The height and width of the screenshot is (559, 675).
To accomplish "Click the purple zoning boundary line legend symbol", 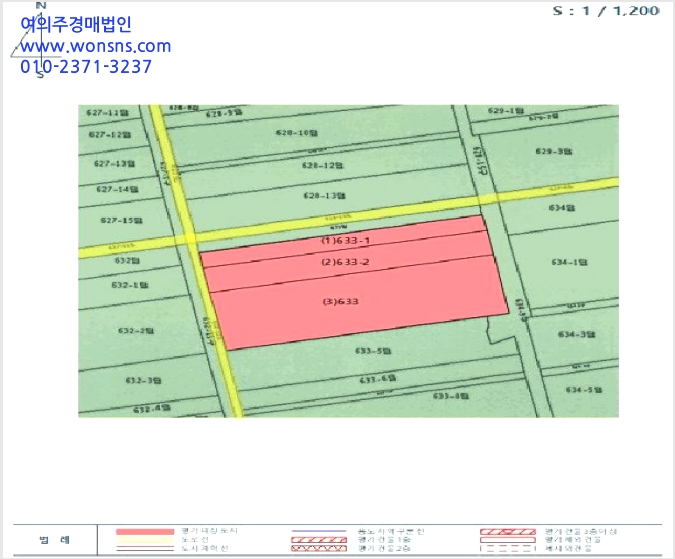I will [319, 531].
